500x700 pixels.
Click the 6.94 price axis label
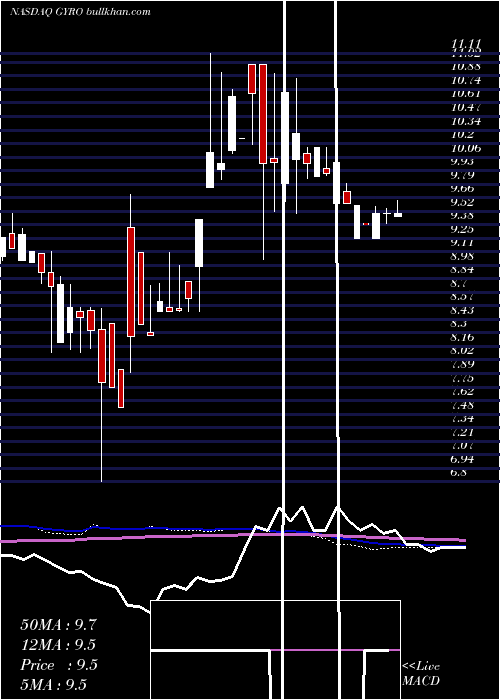pos(462,459)
